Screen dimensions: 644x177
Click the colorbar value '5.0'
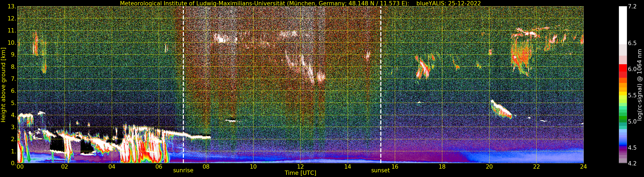coord(632,121)
